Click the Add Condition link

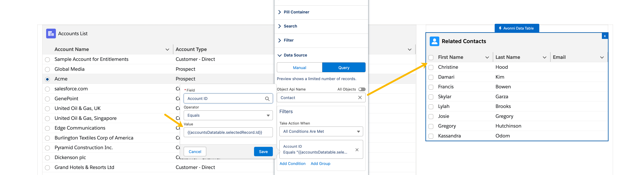[292, 163]
